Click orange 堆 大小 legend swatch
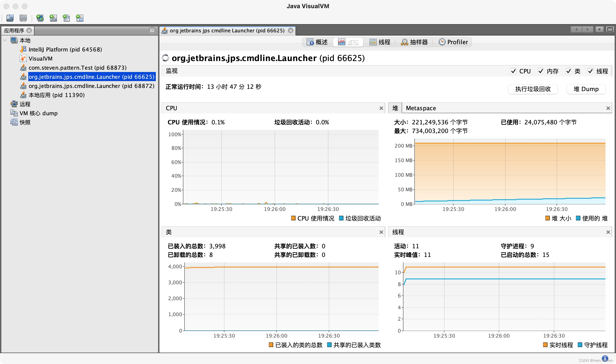 547,218
